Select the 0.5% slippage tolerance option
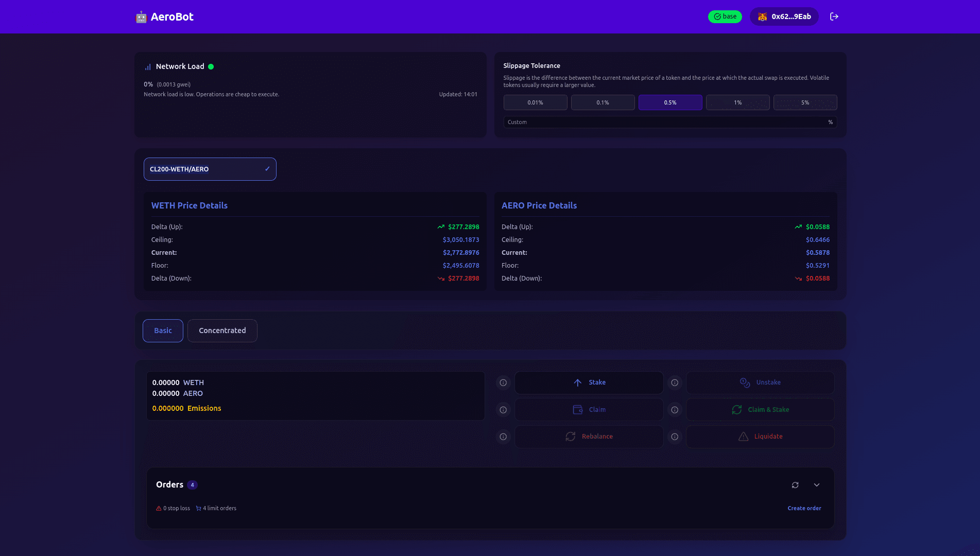Image resolution: width=980 pixels, height=556 pixels. point(670,102)
